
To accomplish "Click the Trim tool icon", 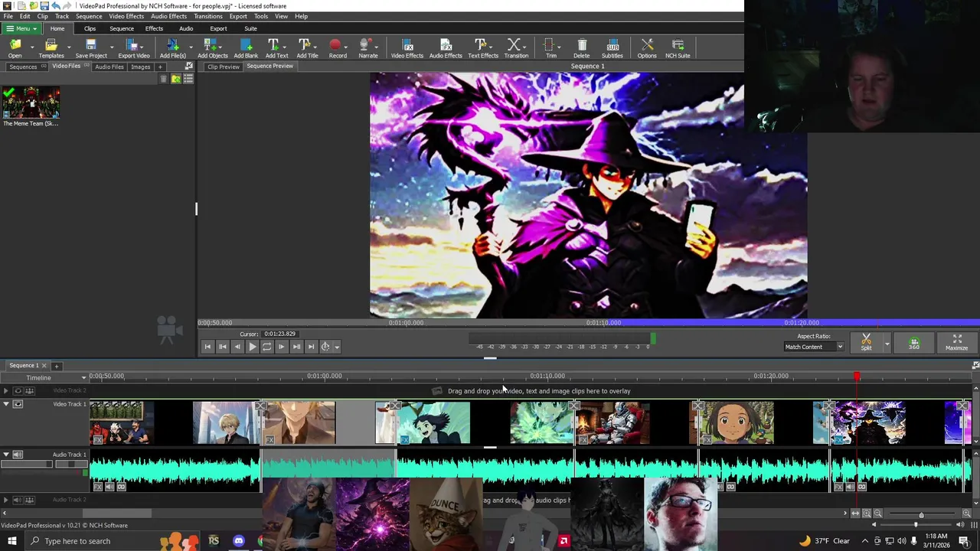I will (549, 48).
